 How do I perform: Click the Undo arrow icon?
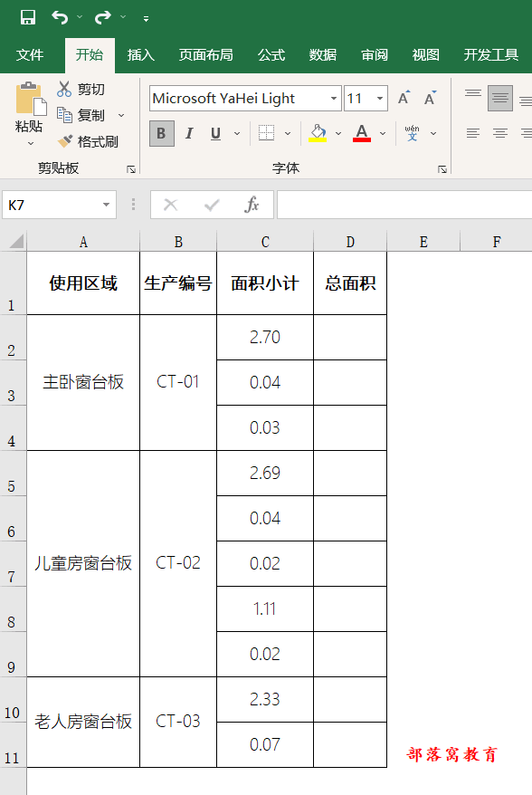[60, 18]
